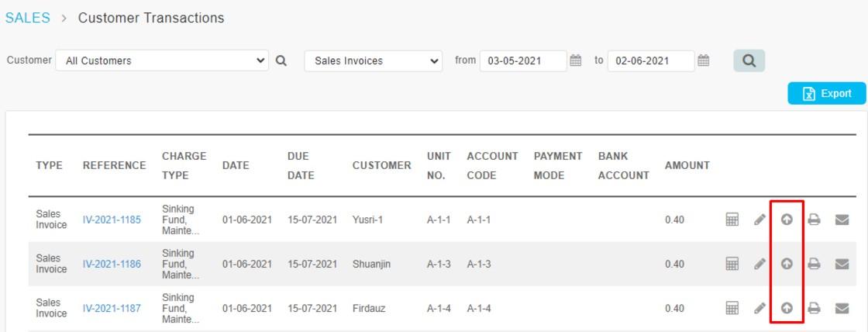
Task: Click the from date field showing 03-05-2021
Action: coord(523,61)
